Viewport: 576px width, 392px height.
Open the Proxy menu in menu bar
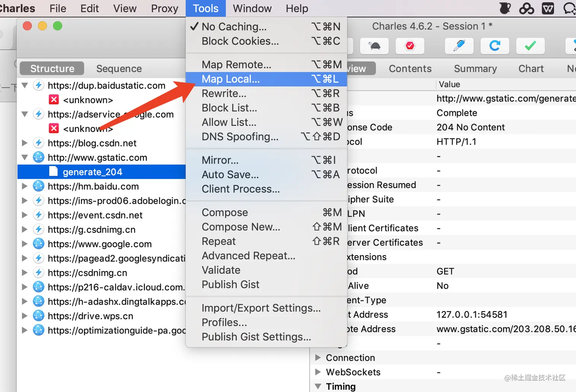(x=165, y=8)
